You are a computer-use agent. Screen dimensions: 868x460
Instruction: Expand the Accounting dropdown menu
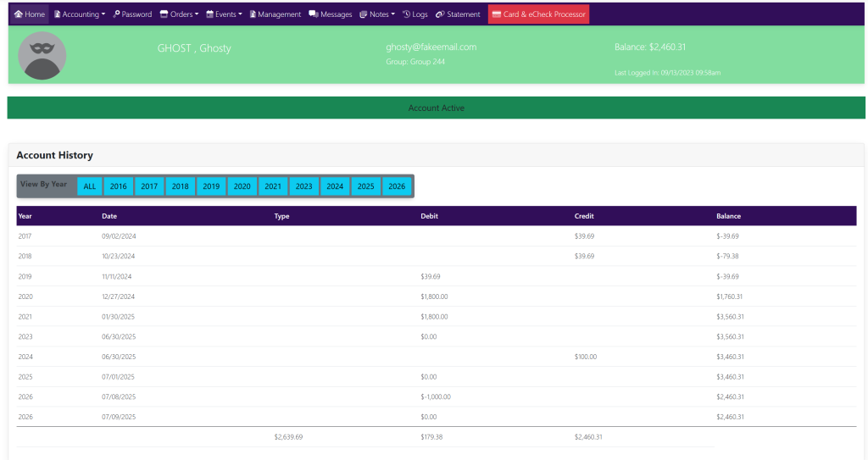pyautogui.click(x=80, y=14)
